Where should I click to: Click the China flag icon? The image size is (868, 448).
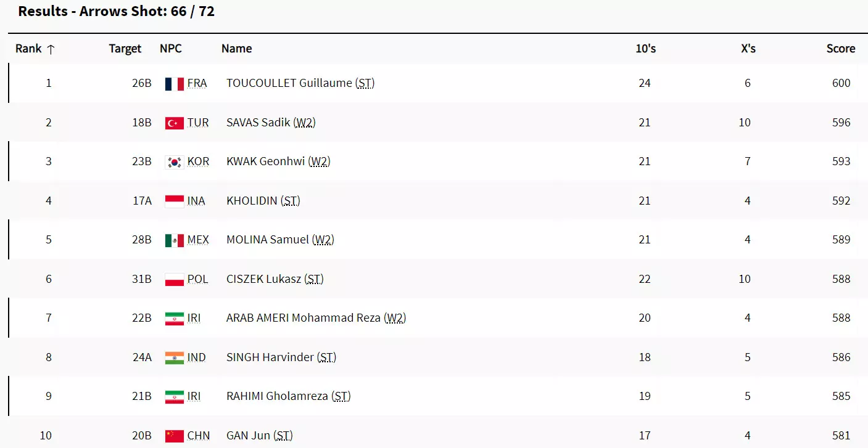[175, 436]
